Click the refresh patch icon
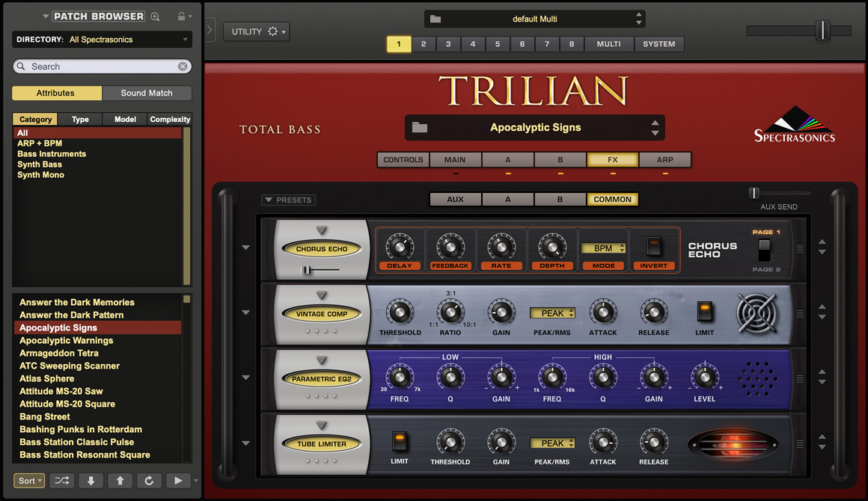The height and width of the screenshot is (501, 868). [149, 481]
